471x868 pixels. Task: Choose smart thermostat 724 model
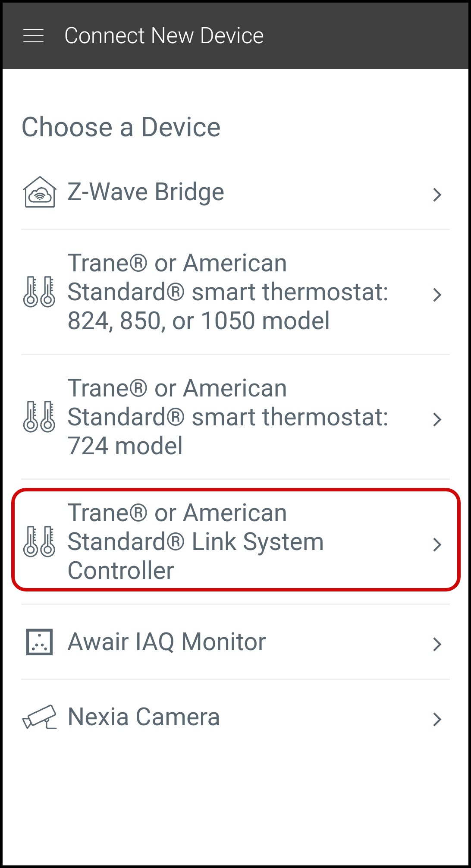pyautogui.click(x=228, y=417)
